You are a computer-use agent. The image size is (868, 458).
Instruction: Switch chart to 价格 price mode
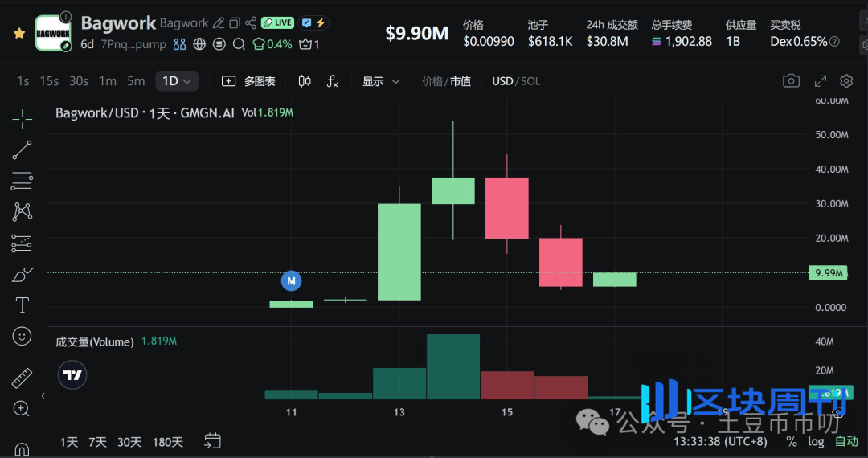[x=432, y=81]
